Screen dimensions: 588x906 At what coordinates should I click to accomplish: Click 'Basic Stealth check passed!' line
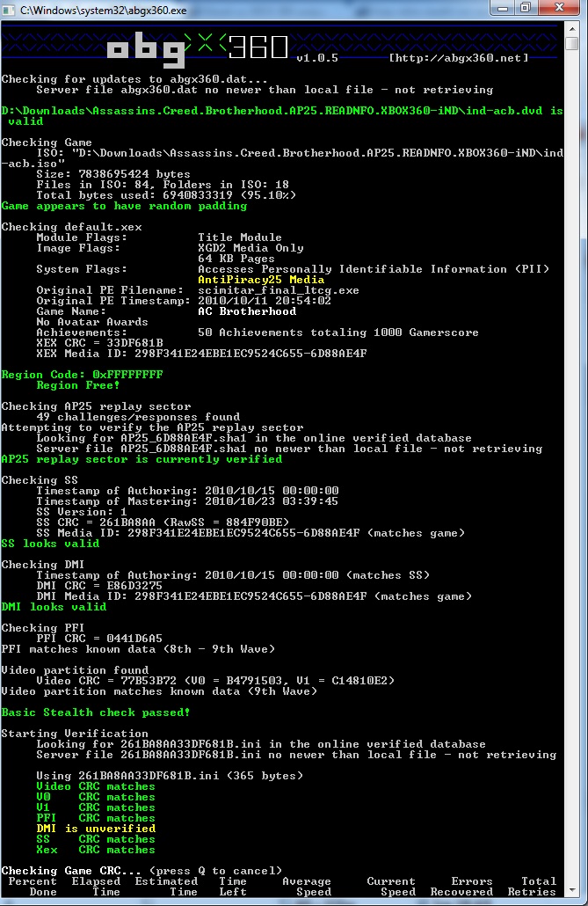point(96,713)
